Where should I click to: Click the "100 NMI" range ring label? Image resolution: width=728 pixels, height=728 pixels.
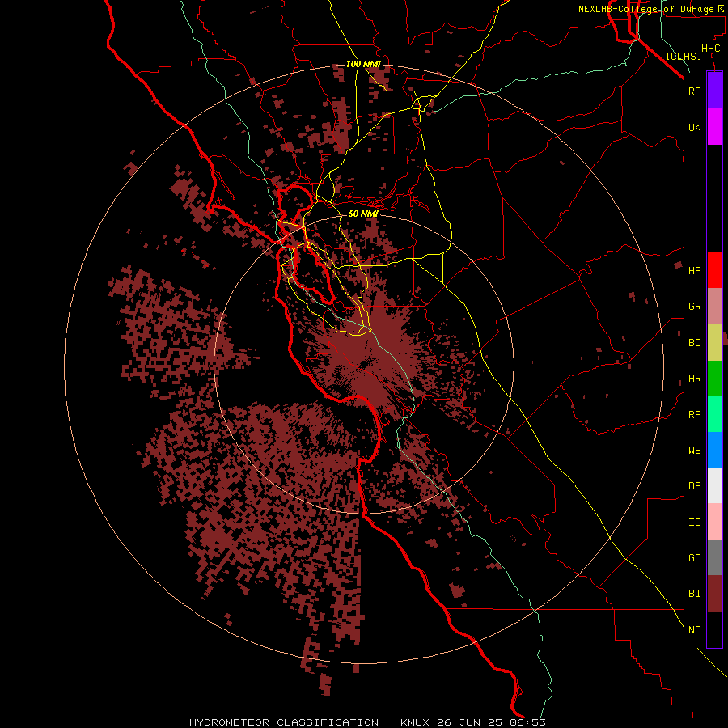(x=363, y=64)
